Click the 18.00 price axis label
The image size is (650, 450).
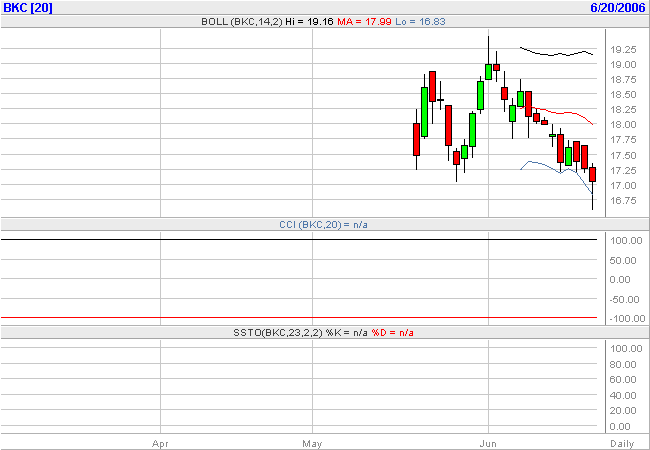[x=623, y=125]
